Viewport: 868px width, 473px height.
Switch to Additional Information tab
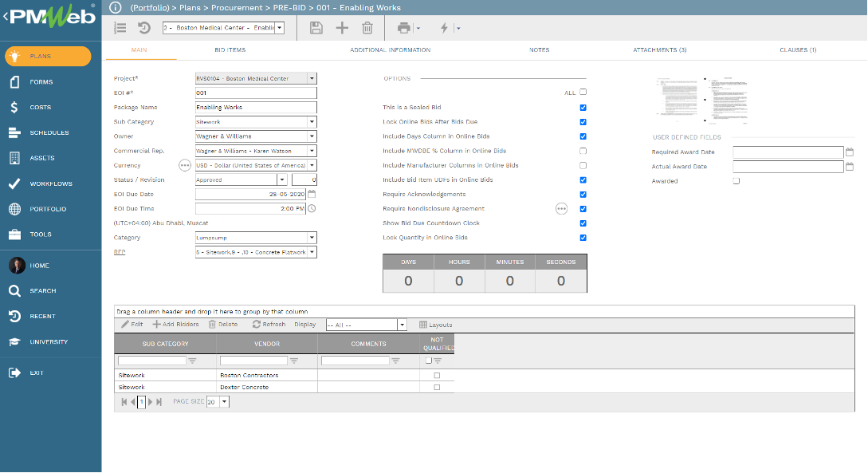pos(391,49)
